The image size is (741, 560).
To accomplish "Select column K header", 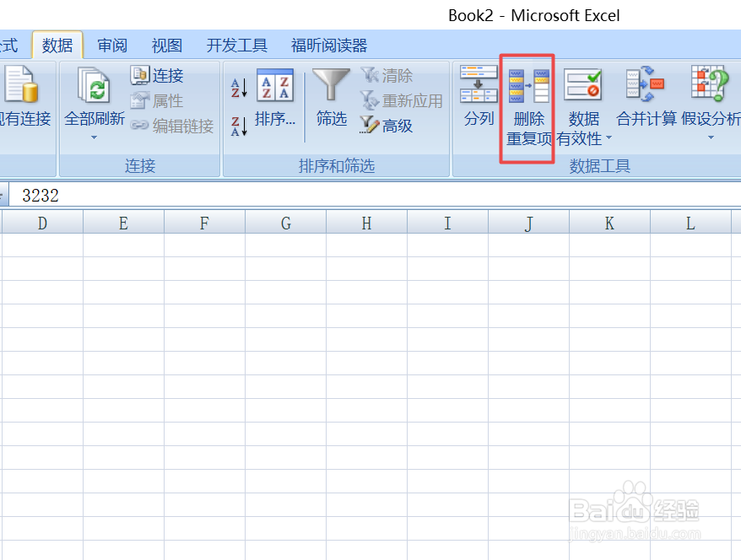I will click(609, 223).
